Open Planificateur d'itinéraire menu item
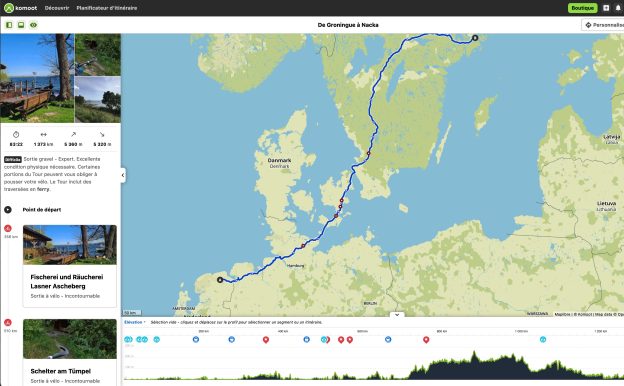Viewport: 624px width, 386px height. point(107,8)
